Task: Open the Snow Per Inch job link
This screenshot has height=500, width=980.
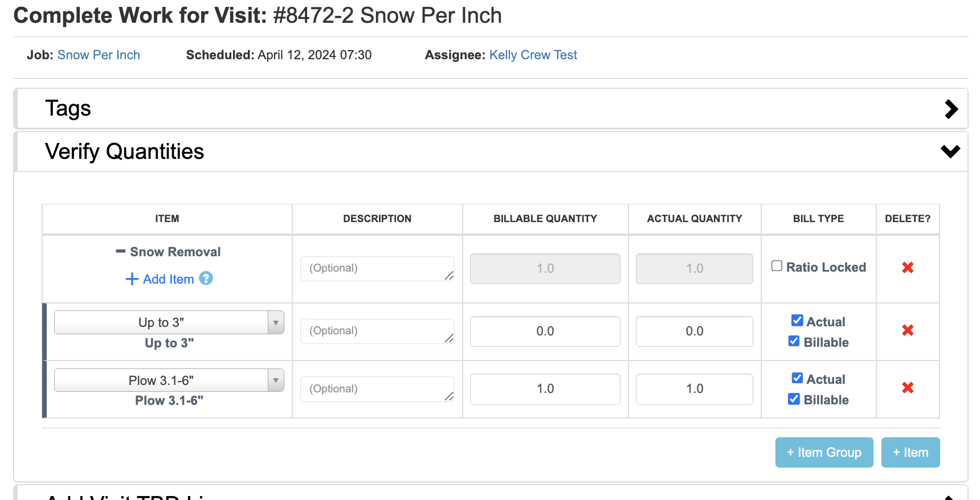Action: 99,55
